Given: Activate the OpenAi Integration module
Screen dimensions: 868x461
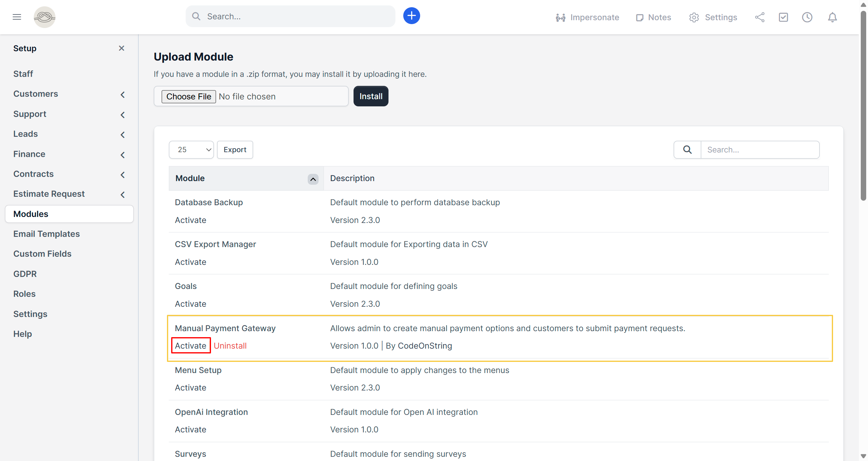Looking at the screenshot, I should coord(190,430).
